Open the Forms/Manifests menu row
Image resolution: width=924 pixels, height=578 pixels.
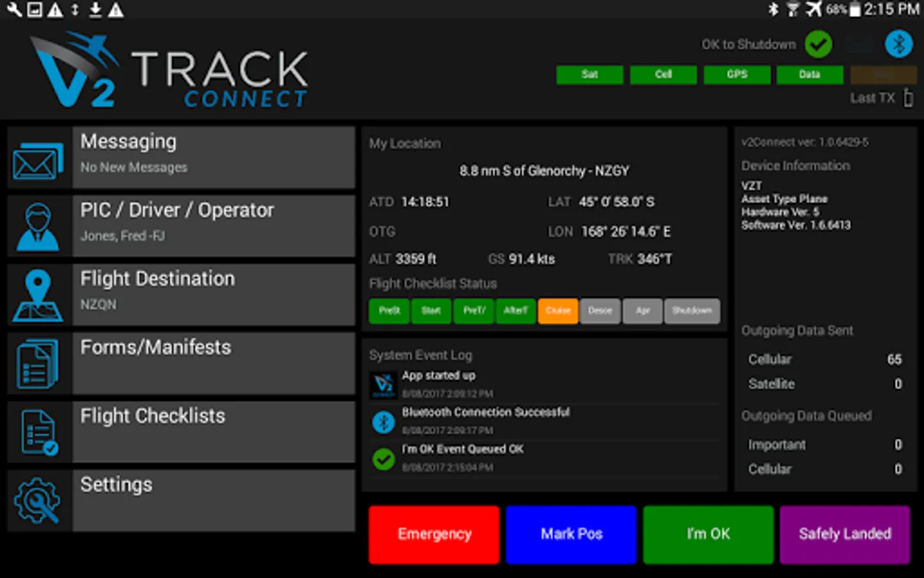pyautogui.click(x=181, y=363)
